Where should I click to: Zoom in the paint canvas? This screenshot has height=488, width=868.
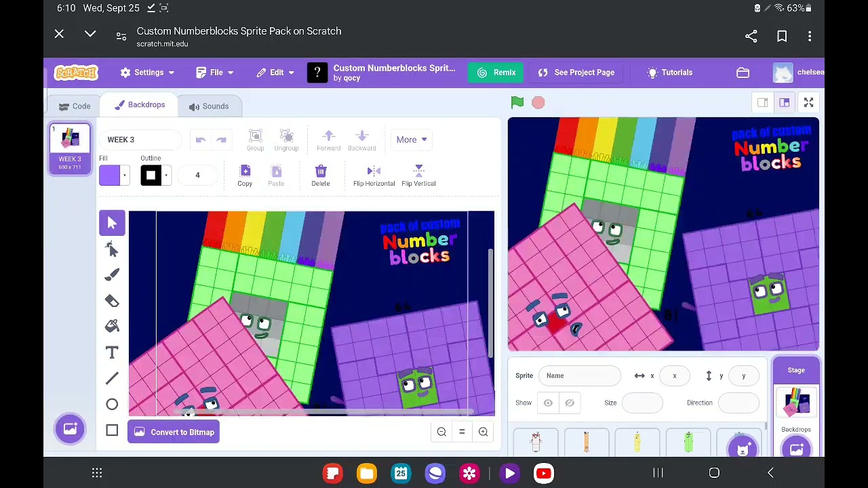click(483, 432)
